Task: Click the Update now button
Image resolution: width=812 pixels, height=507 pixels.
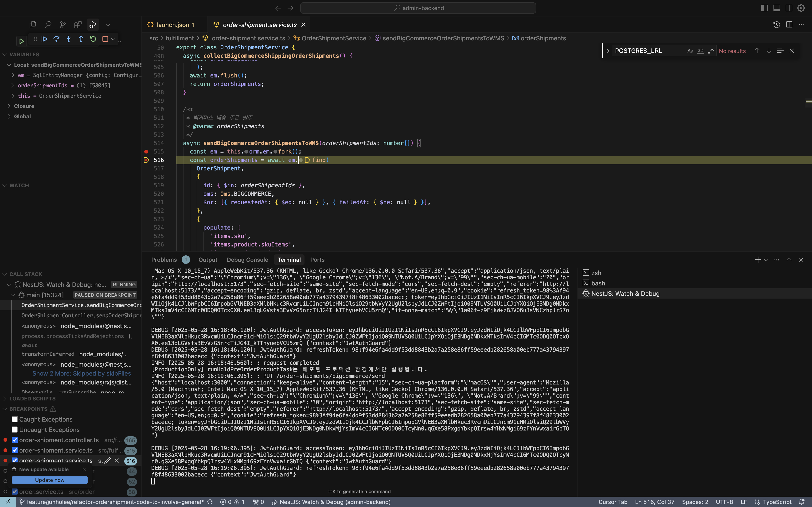Action: 50,480
